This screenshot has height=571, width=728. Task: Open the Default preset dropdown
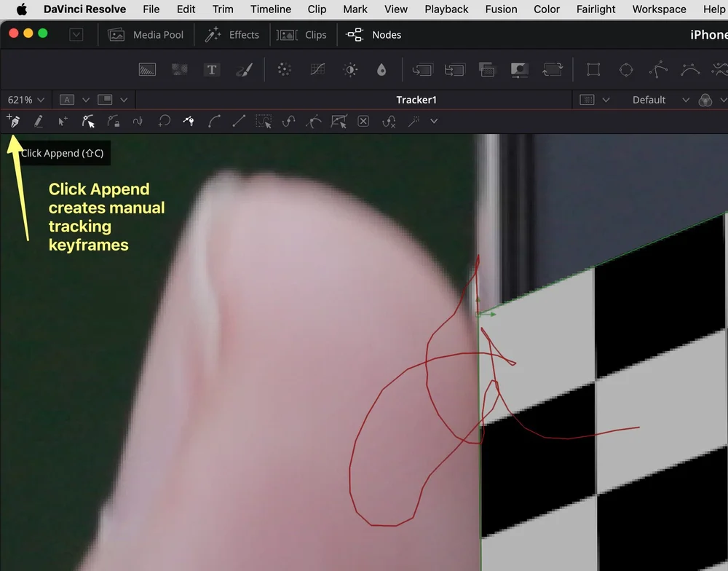pyautogui.click(x=655, y=99)
